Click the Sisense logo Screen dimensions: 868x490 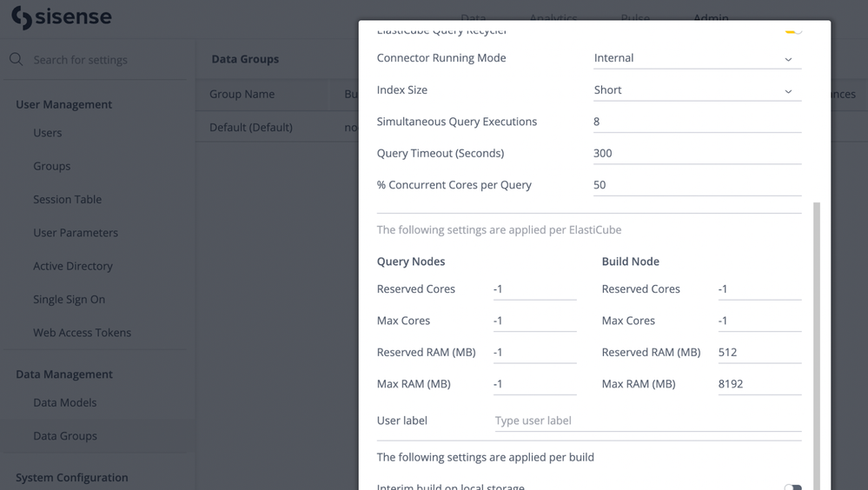pyautogui.click(x=61, y=17)
